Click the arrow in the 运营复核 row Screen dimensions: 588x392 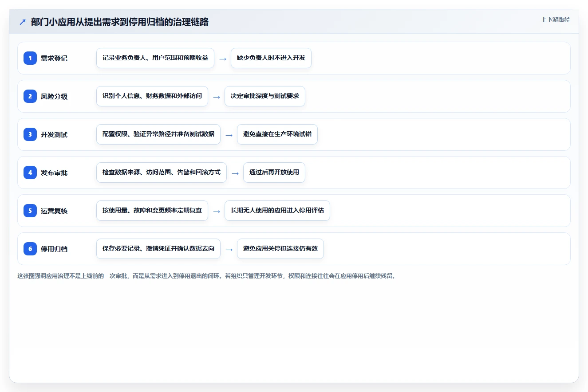coord(217,211)
